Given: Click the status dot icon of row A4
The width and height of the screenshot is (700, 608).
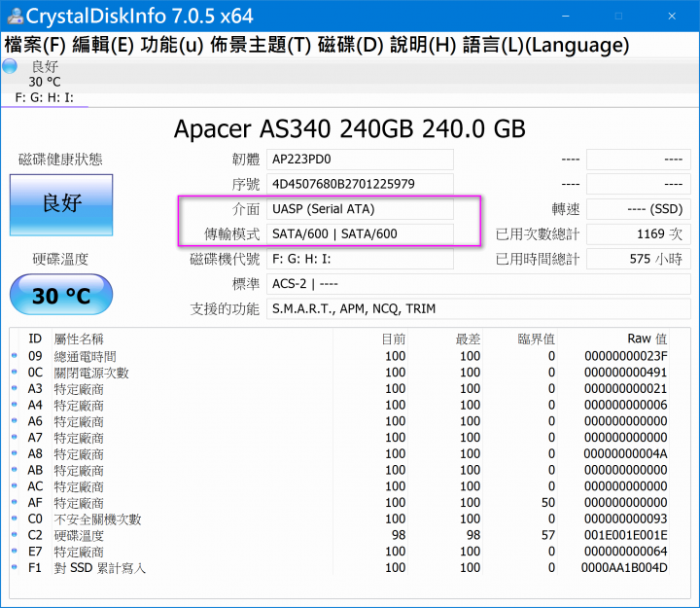Looking at the screenshot, I should (x=15, y=405).
